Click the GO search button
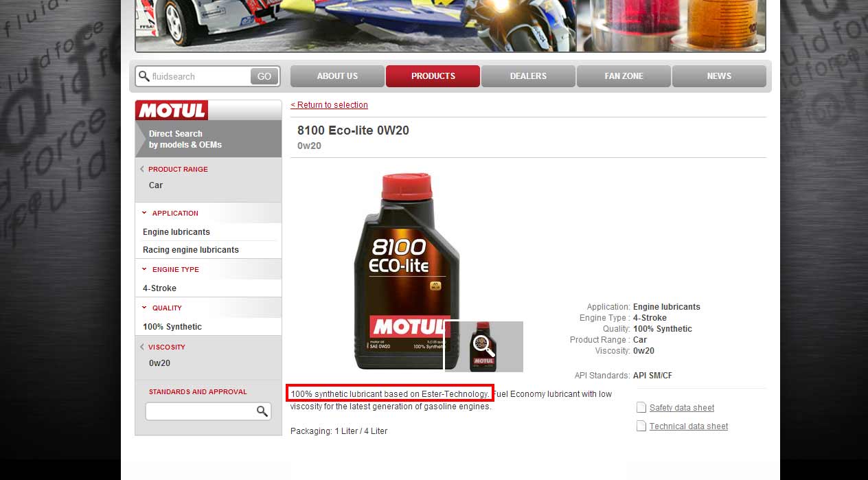The height and width of the screenshot is (480, 868). tap(264, 76)
